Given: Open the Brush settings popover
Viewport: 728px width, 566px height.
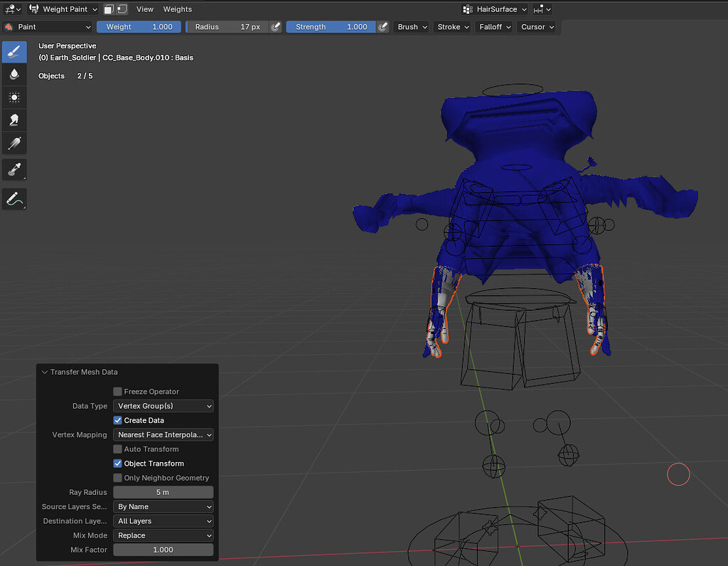Looking at the screenshot, I should pyautogui.click(x=412, y=27).
